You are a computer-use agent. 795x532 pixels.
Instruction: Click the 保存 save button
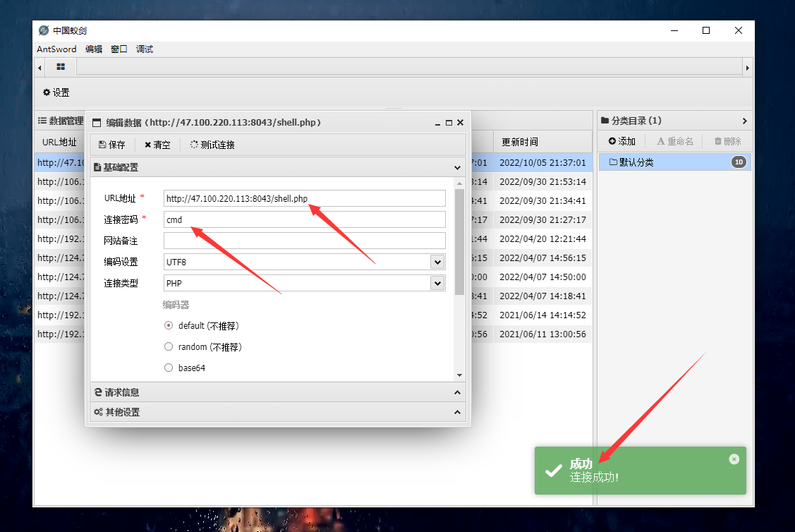tap(112, 145)
